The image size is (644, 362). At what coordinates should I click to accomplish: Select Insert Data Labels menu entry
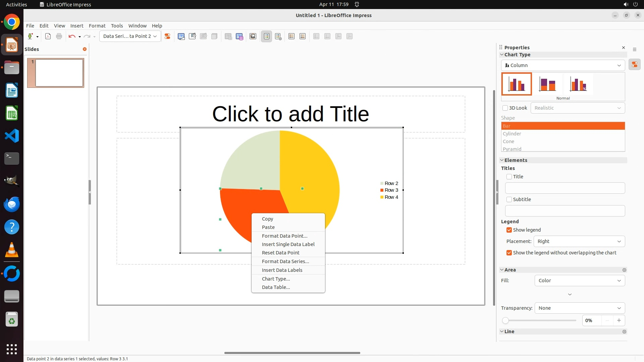pos(282,270)
